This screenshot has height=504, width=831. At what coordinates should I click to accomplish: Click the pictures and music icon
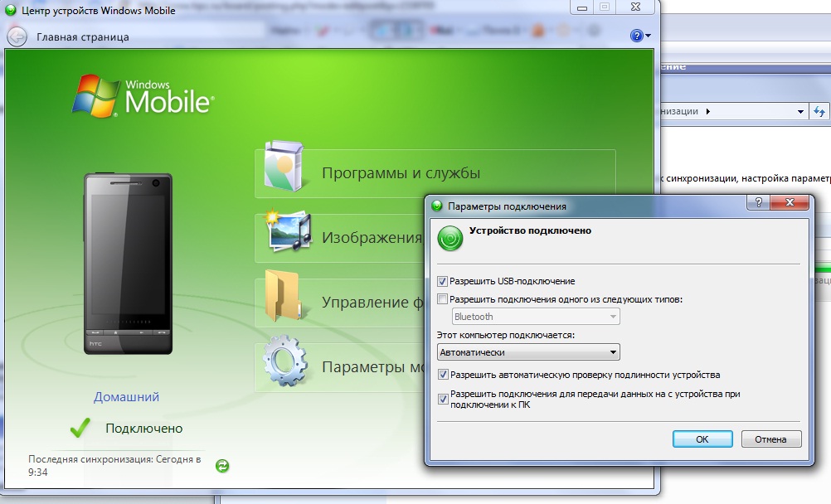289,231
